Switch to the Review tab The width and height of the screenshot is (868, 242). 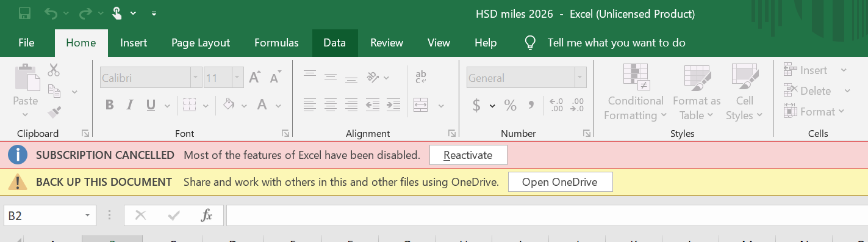(387, 43)
